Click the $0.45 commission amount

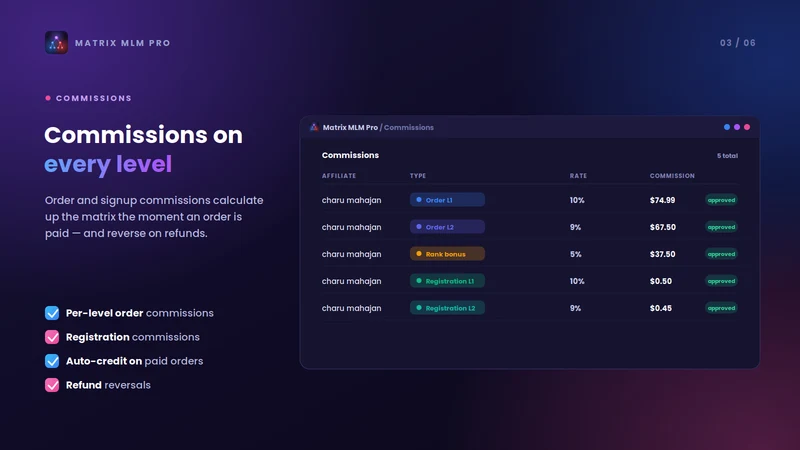pos(661,308)
